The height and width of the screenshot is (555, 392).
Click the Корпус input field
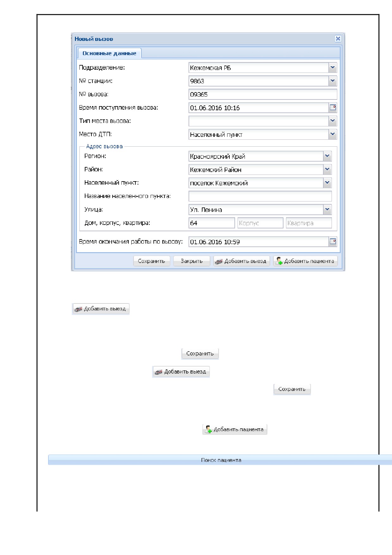click(x=260, y=223)
